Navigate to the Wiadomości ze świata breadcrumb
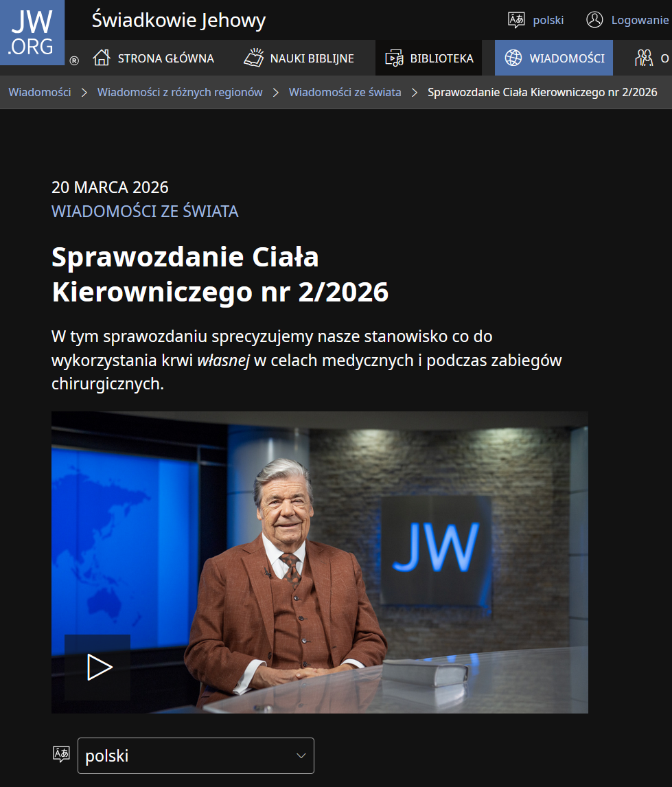This screenshot has width=672, height=787. point(345,92)
